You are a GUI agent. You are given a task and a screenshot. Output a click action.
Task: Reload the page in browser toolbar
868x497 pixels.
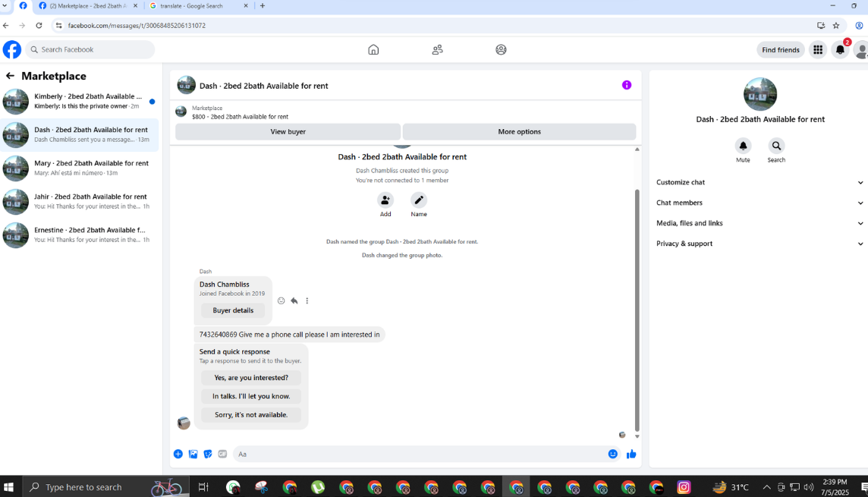39,26
